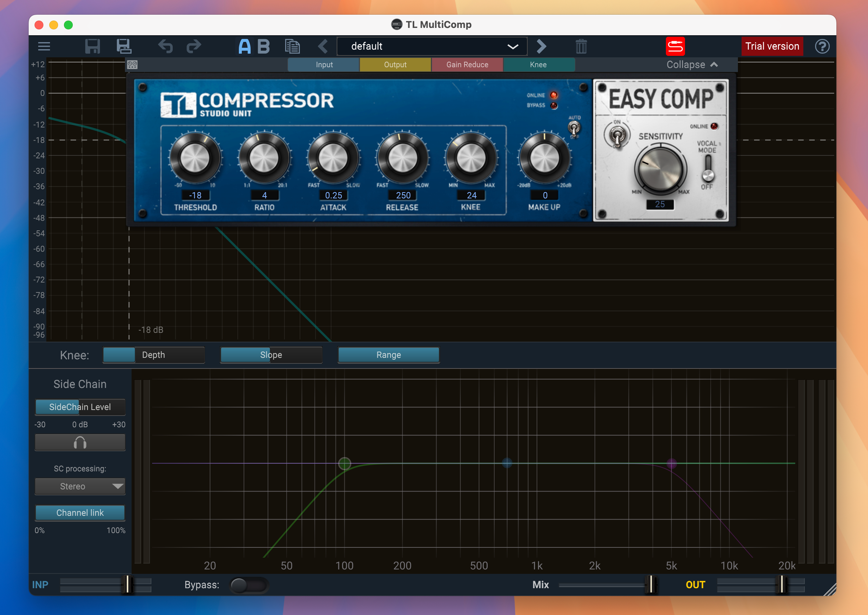Go to the previous preset

(x=323, y=46)
